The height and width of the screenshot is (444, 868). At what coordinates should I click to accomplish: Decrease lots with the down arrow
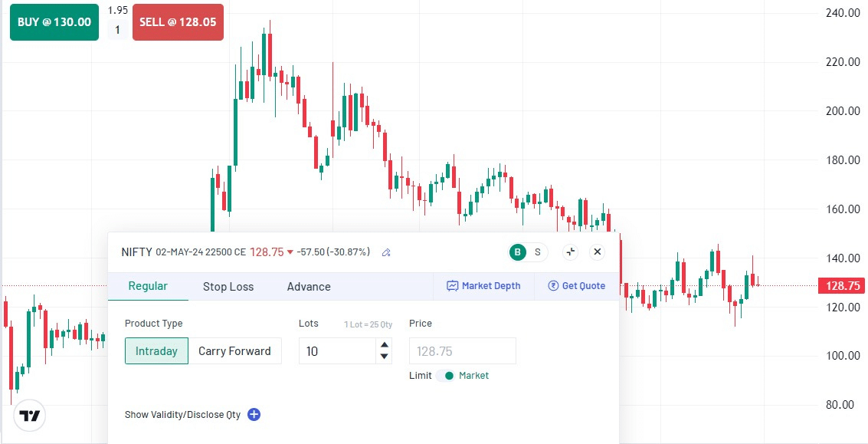click(385, 357)
